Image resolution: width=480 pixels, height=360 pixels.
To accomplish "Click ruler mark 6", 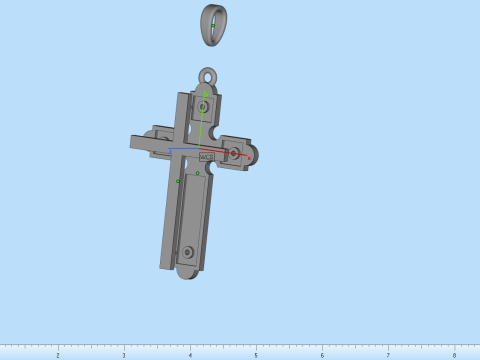I will click(x=322, y=356).
